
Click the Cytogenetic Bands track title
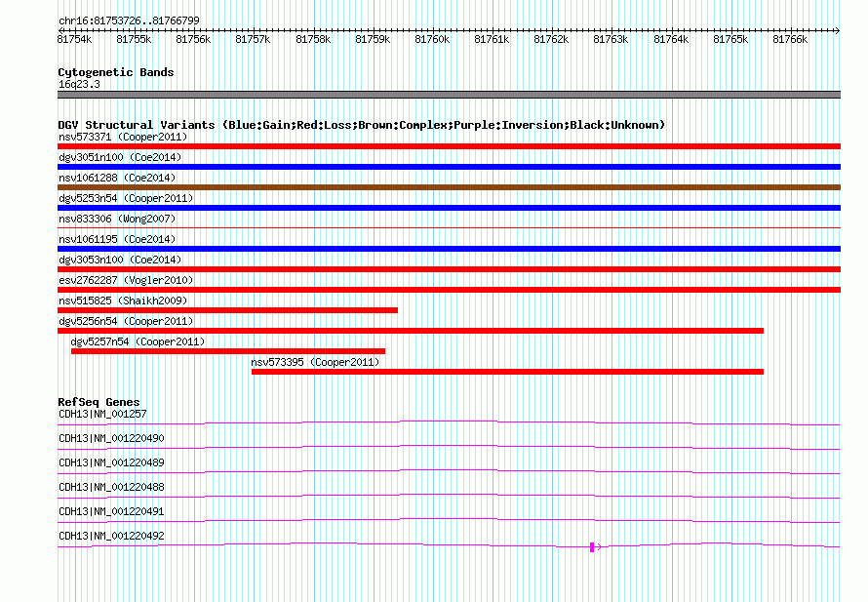116,72
